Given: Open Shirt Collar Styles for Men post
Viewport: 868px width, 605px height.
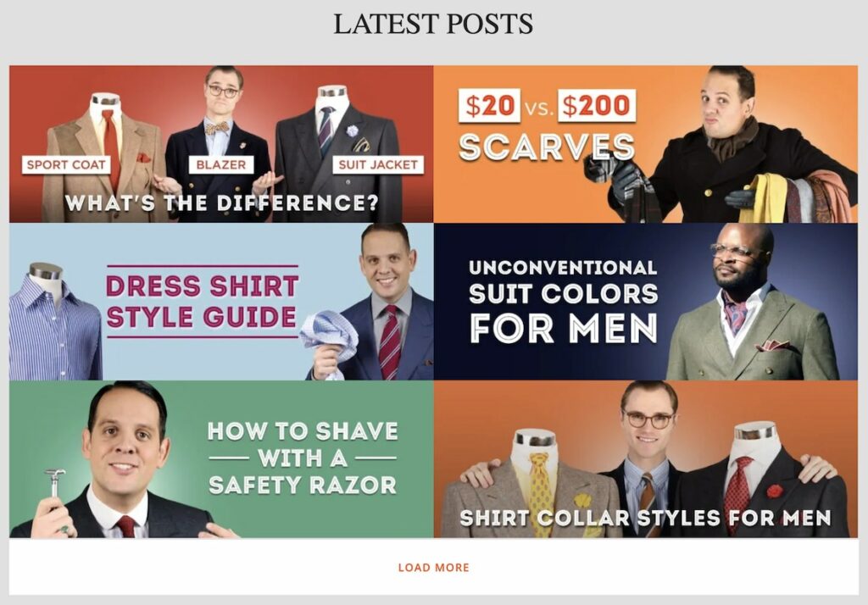Looking at the screenshot, I should pyautogui.click(x=645, y=459).
